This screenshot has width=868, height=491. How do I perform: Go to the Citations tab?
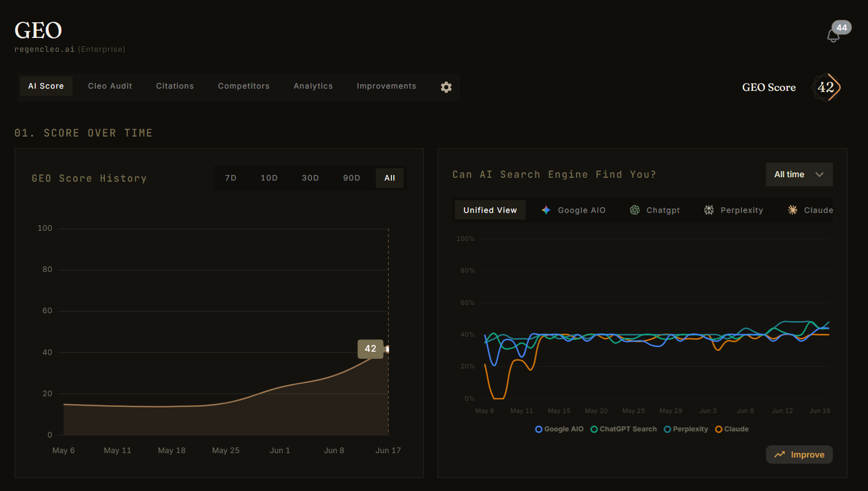coord(175,86)
